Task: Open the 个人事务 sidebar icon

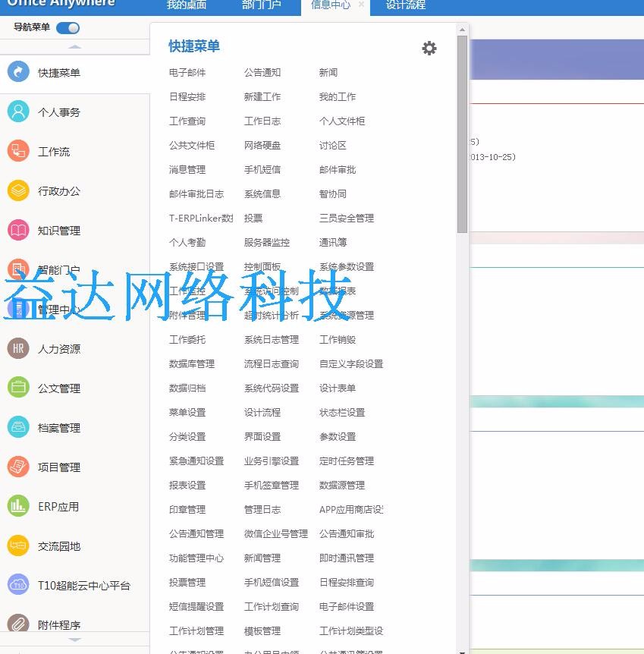Action: click(x=18, y=112)
